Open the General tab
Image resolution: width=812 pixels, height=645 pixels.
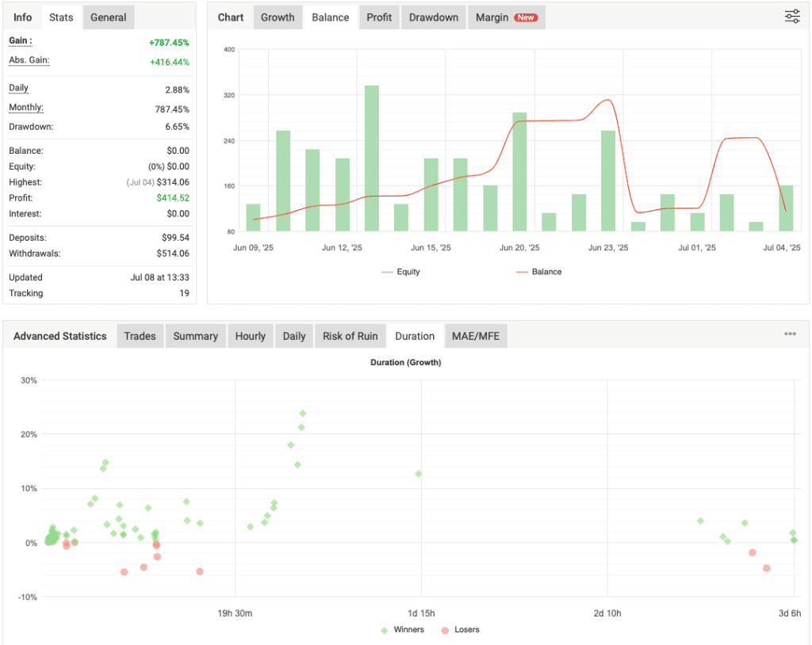(x=108, y=16)
